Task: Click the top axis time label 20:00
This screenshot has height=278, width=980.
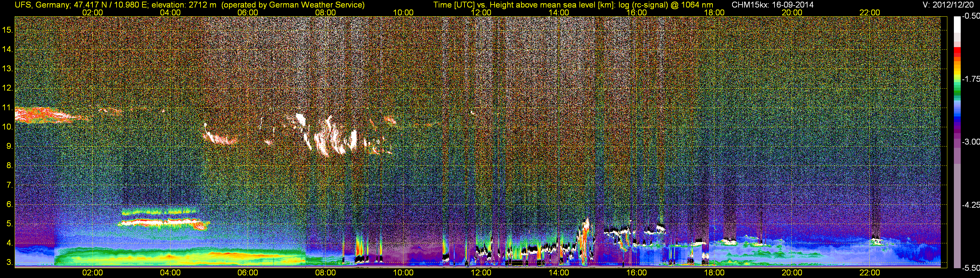Action: pyautogui.click(x=792, y=12)
